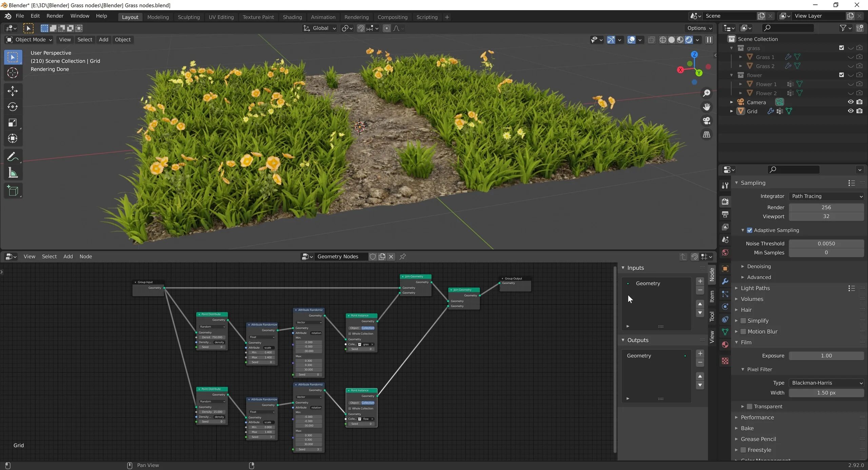Select the Scale tool
This screenshot has height=470, width=868.
13,123
